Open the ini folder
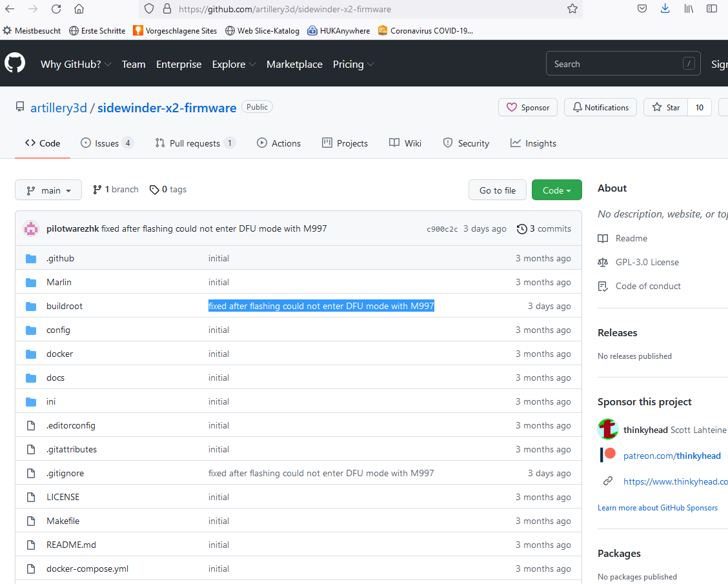Screen dimensions: 728x584 pos(51,401)
